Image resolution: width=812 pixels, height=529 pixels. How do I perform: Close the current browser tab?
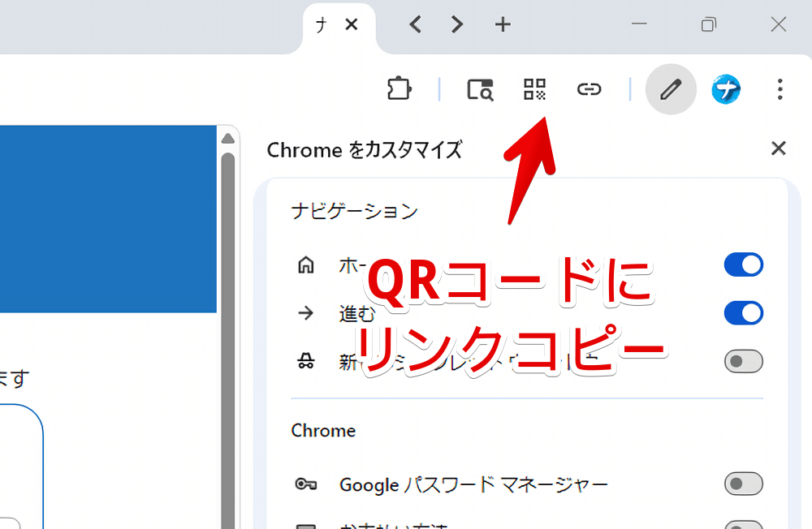tap(352, 24)
